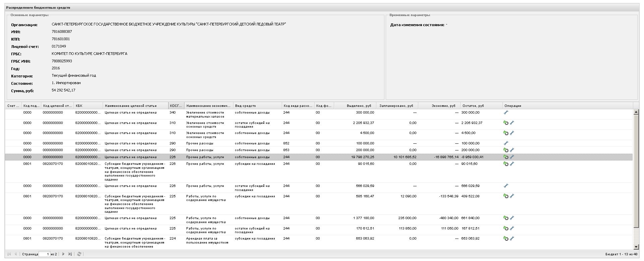Click the Наименование экономич... column header

[x=209, y=106]
